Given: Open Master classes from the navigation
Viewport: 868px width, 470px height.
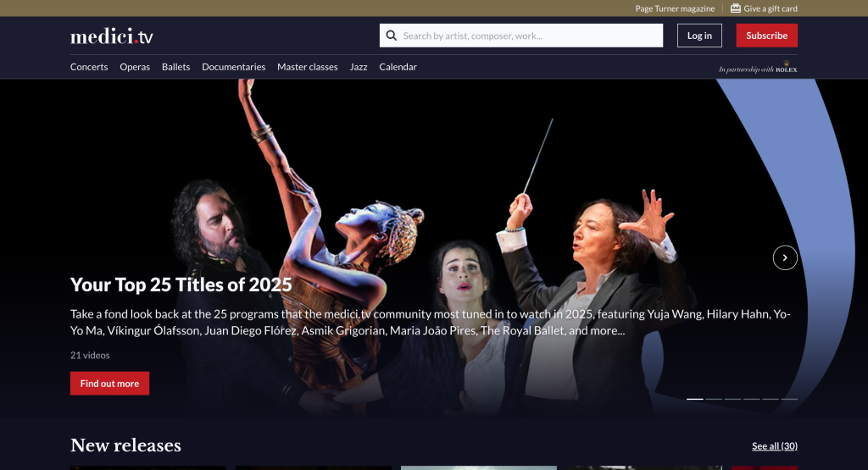Looking at the screenshot, I should pos(308,67).
